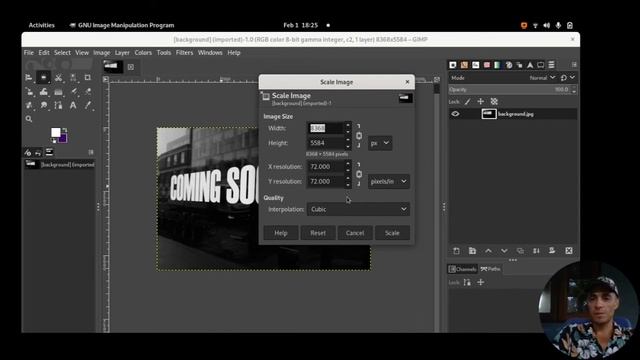Click the Help button in Scale Image

click(x=281, y=233)
